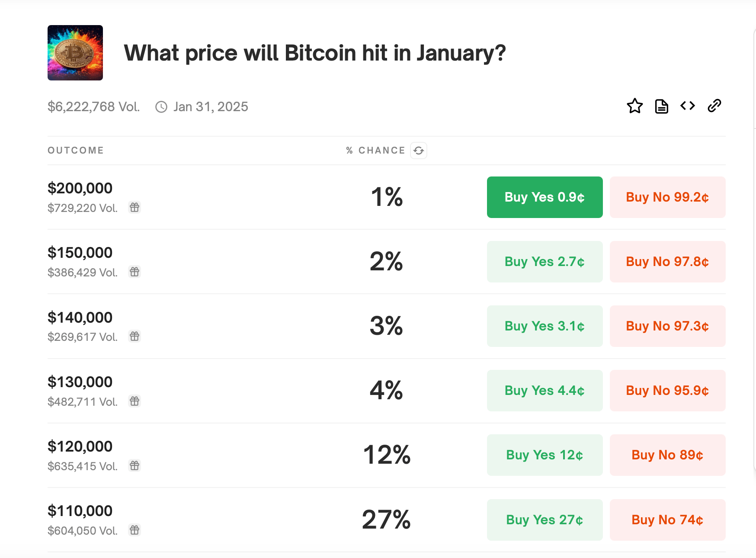Click the Bitcoin market thumbnail image
Image resolution: width=756 pixels, height=558 pixels.
point(75,53)
